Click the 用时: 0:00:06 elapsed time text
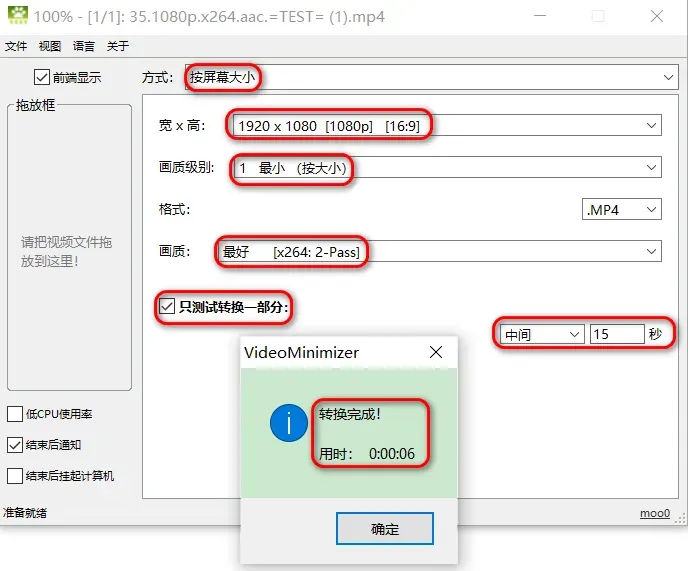 coord(367,453)
